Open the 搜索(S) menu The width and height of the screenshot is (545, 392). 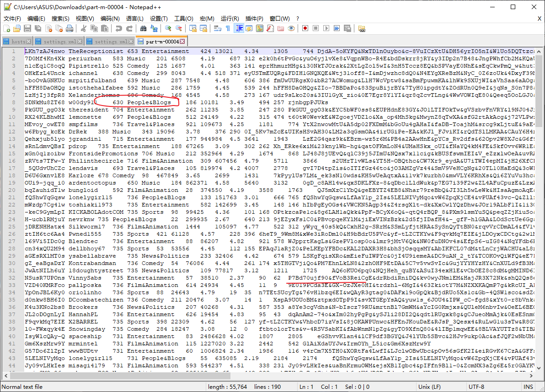click(x=60, y=18)
